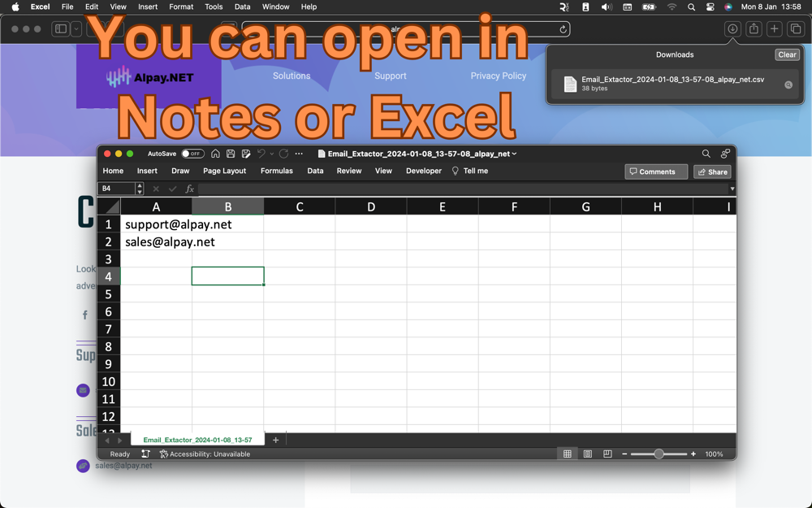Image resolution: width=812 pixels, height=508 pixels.
Task: Click the Insert Function fx icon
Action: click(x=189, y=189)
